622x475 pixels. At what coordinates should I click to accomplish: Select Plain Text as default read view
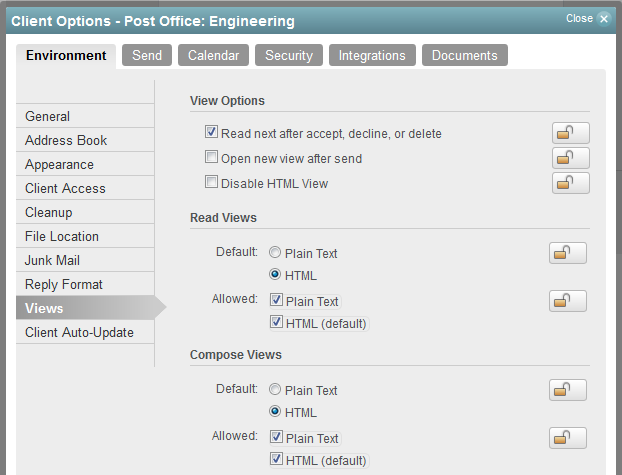pos(275,253)
